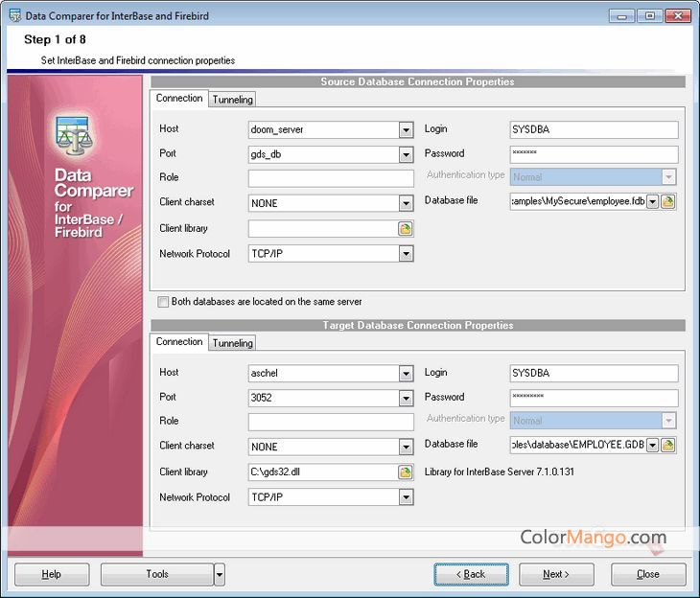
Task: Go Back to previous step
Action: 471,574
